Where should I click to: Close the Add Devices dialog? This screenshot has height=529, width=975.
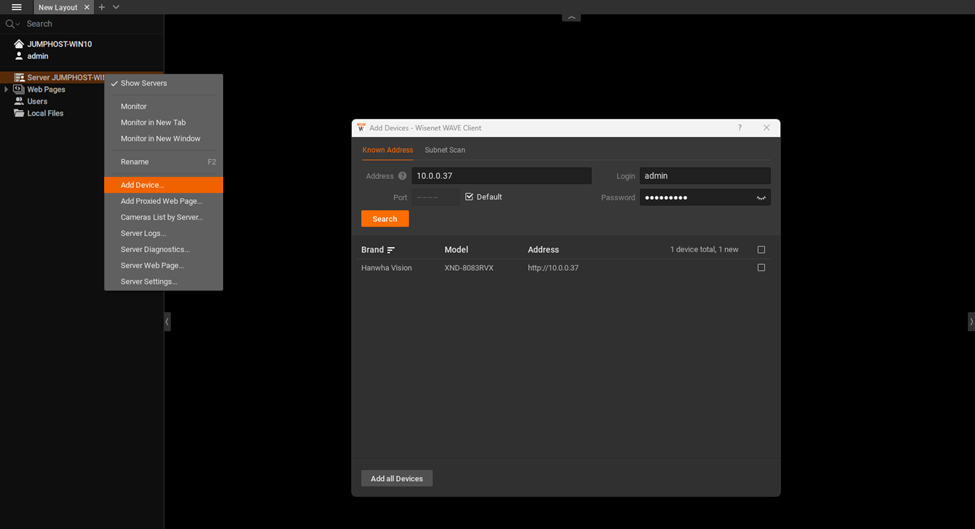coord(766,128)
